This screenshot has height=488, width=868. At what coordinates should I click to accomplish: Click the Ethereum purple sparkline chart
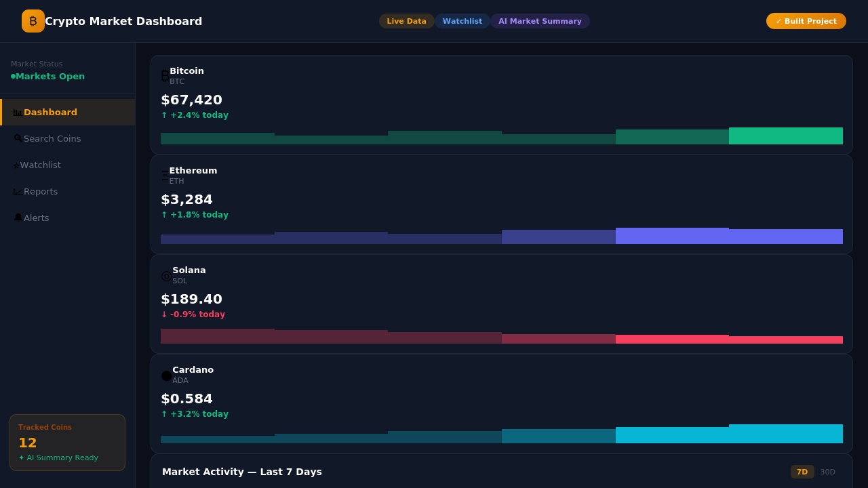point(502,236)
